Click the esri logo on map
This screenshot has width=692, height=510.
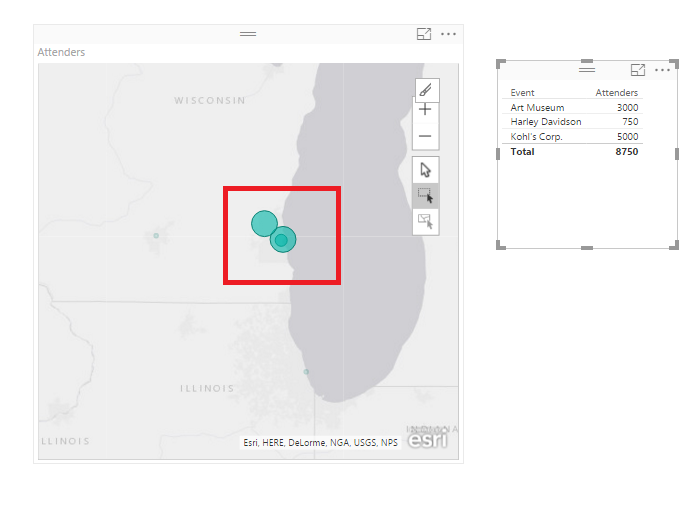427,439
